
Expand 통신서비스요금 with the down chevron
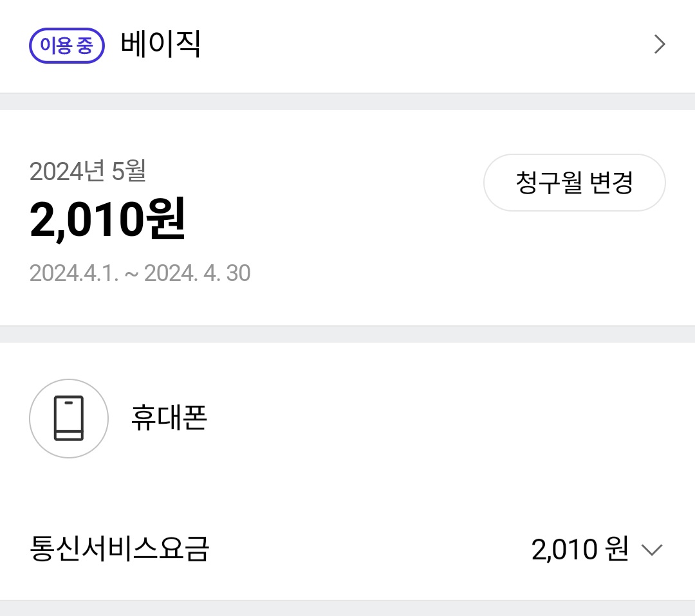651,550
